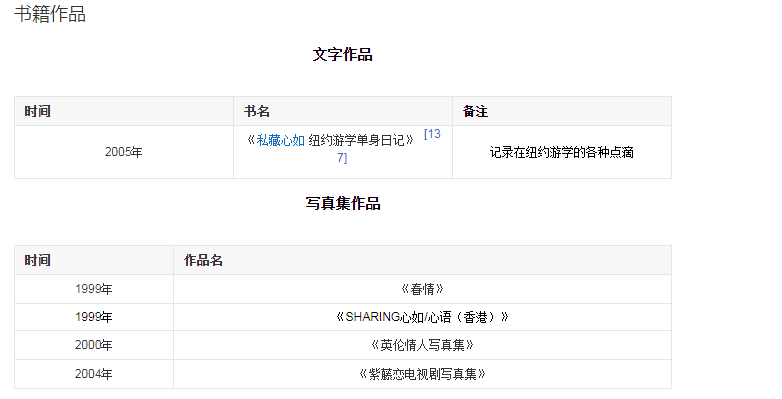Click the 1999年 cell beside 《春情》
782x399 pixels.
tap(94, 289)
